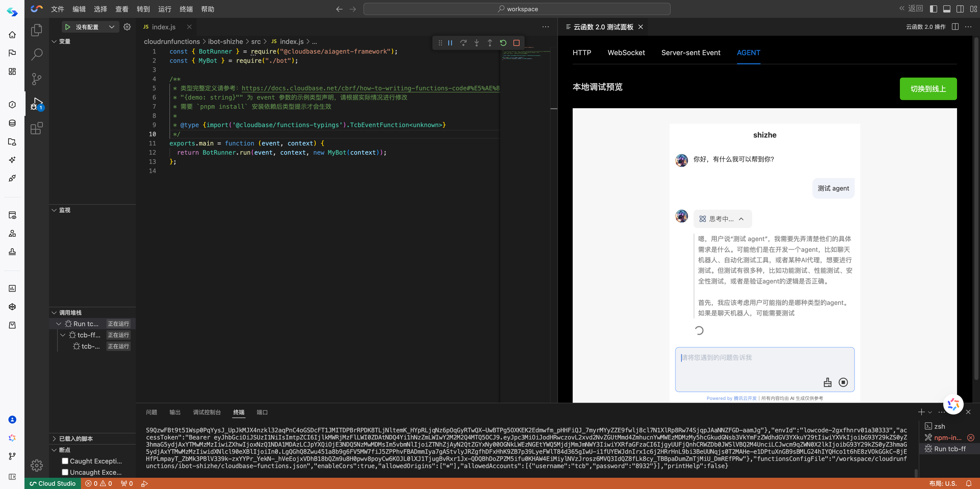Image resolution: width=980 pixels, height=489 pixels.
Task: Pause debugging in the debug toolbar
Action: pos(450,43)
